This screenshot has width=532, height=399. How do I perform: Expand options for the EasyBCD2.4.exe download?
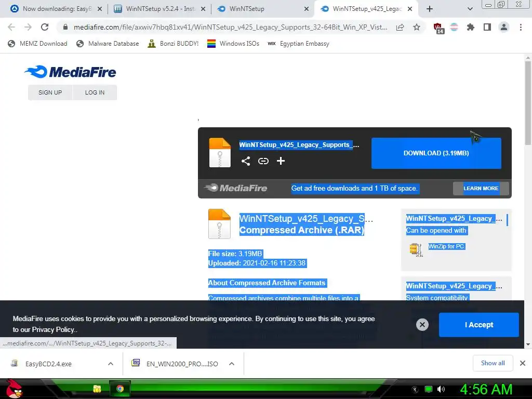pyautogui.click(x=111, y=364)
